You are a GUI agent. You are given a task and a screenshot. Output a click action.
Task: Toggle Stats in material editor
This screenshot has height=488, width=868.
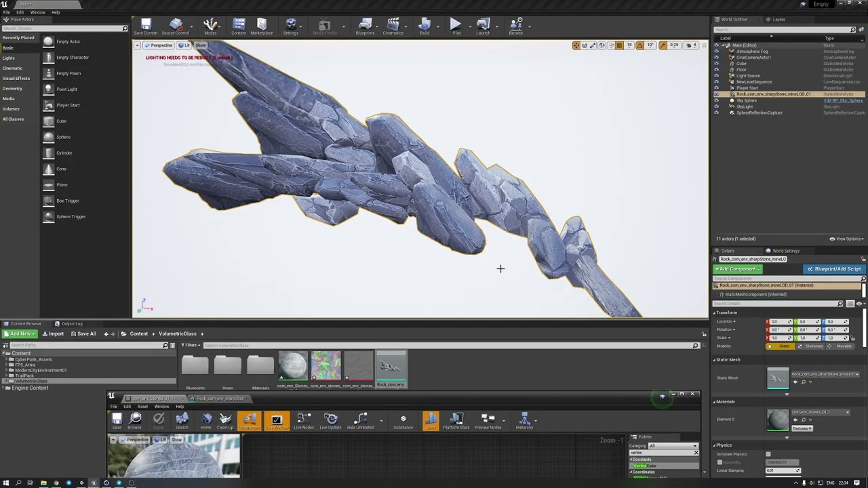click(x=430, y=421)
